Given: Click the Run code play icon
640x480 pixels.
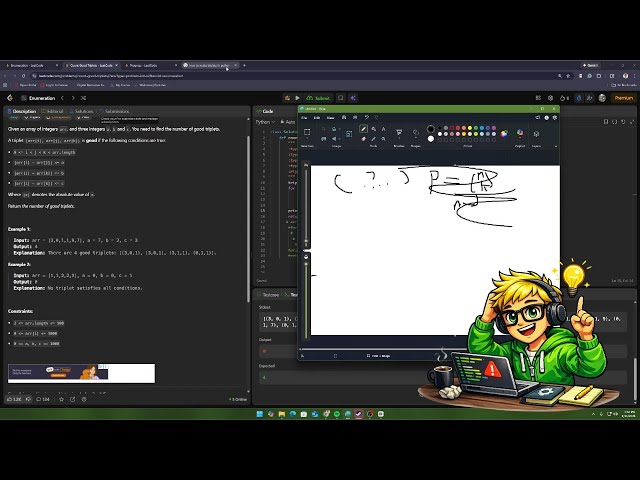Looking at the screenshot, I should tap(297, 98).
